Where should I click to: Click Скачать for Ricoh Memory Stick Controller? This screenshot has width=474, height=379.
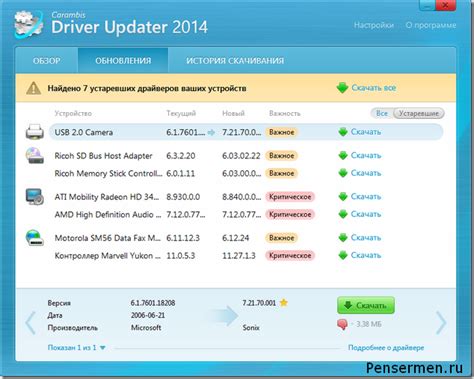(x=366, y=173)
